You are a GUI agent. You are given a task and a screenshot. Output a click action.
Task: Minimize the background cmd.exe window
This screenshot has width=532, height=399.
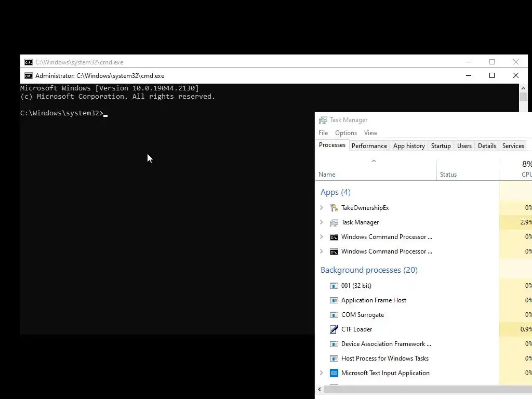(469, 62)
